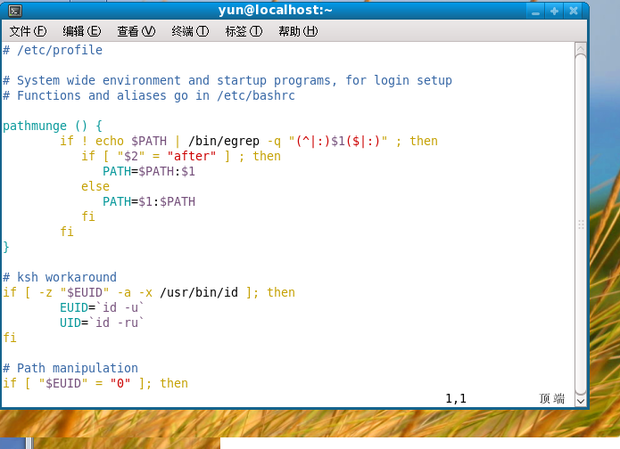620x449 pixels.
Task: Click the 'Functions and aliases' comment line
Action: [x=149, y=96]
